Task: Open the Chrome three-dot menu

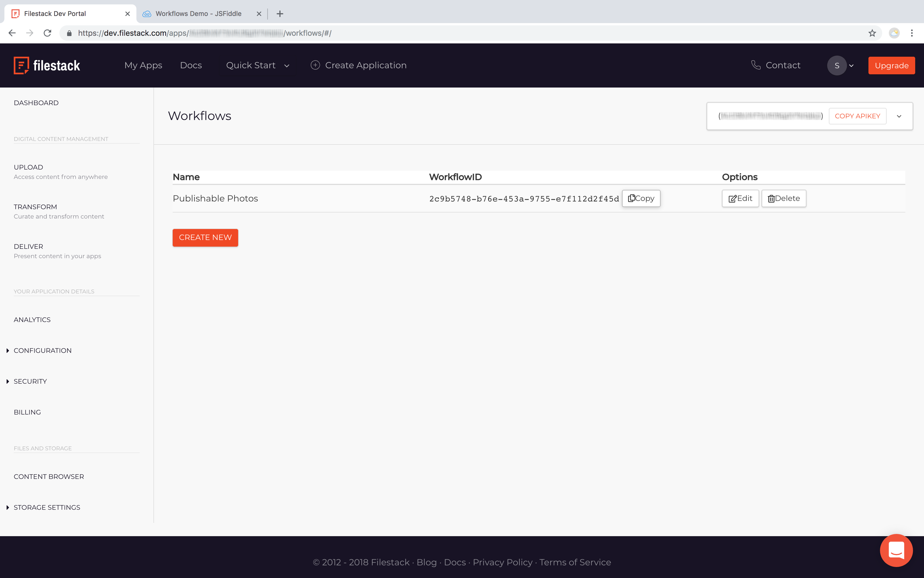Action: click(912, 33)
